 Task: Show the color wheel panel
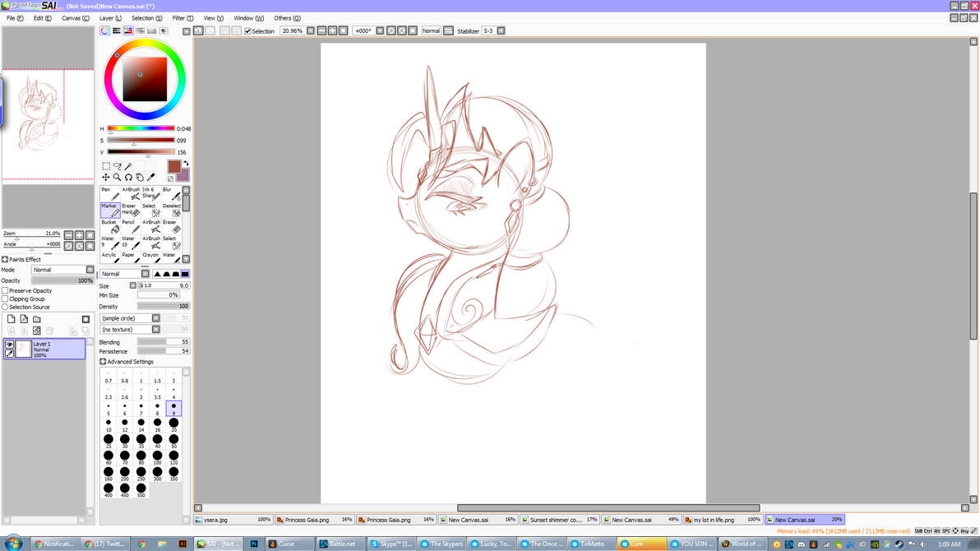pos(105,30)
